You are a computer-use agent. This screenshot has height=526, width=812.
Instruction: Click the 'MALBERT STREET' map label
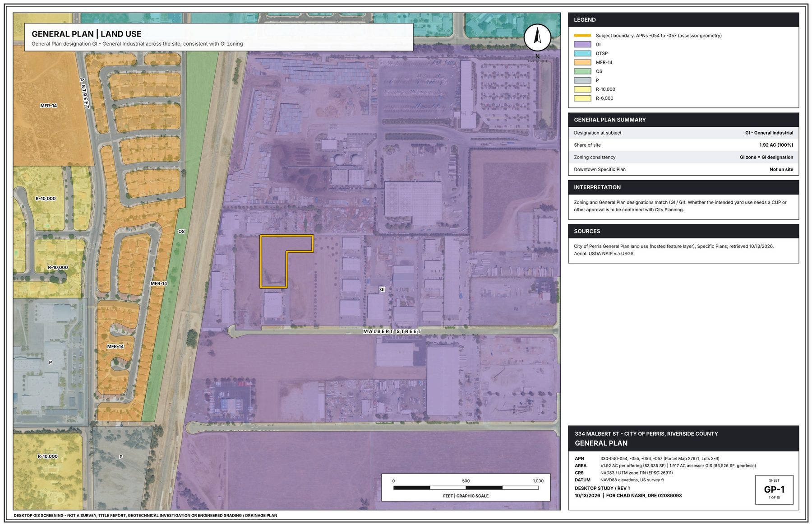[x=392, y=331]
